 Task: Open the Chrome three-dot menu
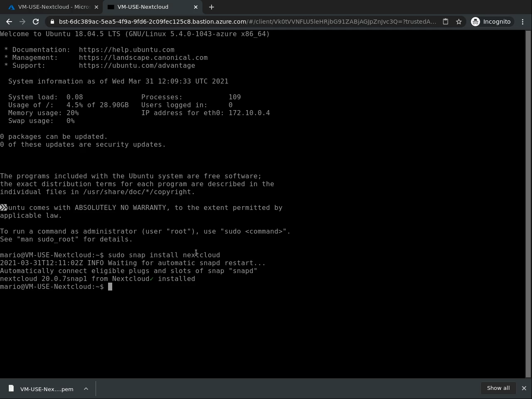pyautogui.click(x=523, y=22)
